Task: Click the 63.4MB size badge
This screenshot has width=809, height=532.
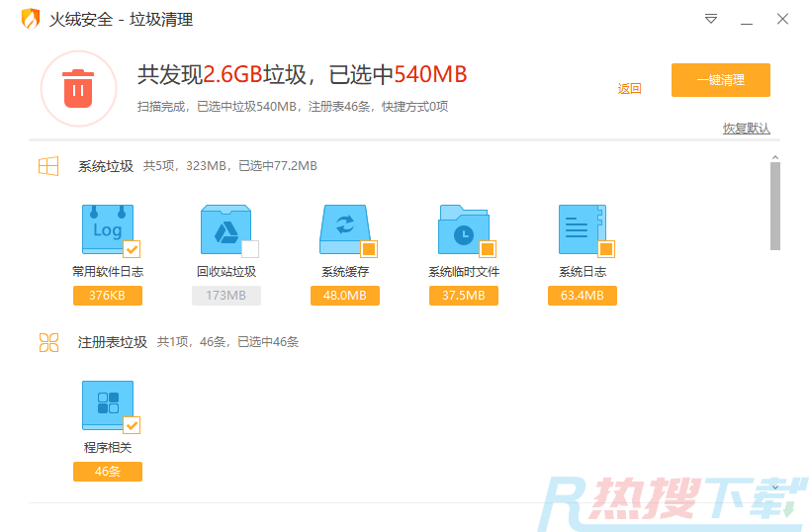Action: tap(582, 295)
